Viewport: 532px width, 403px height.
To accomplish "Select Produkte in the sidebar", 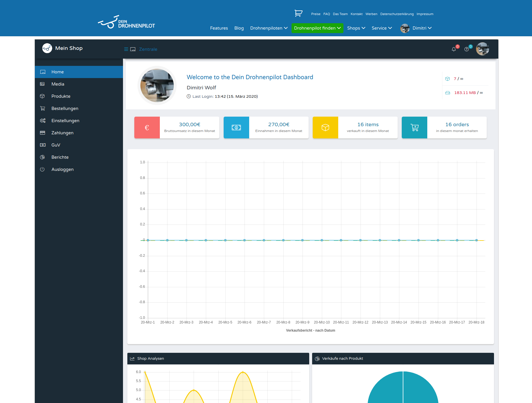I will tap(79, 96).
